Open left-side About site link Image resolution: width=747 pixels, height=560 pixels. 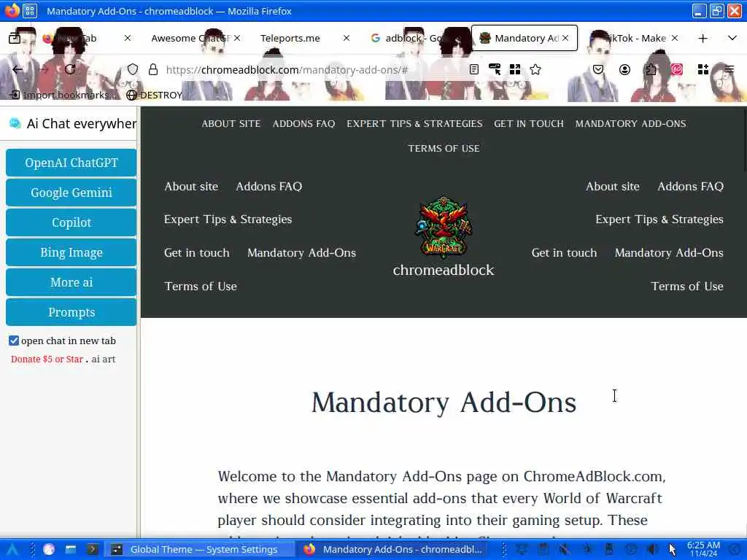191,186
